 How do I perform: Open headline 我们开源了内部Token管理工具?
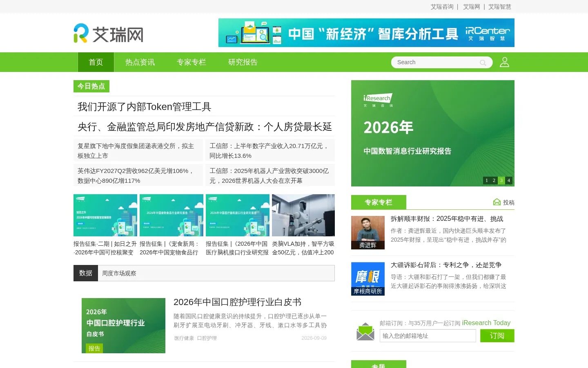pyautogui.click(x=145, y=107)
